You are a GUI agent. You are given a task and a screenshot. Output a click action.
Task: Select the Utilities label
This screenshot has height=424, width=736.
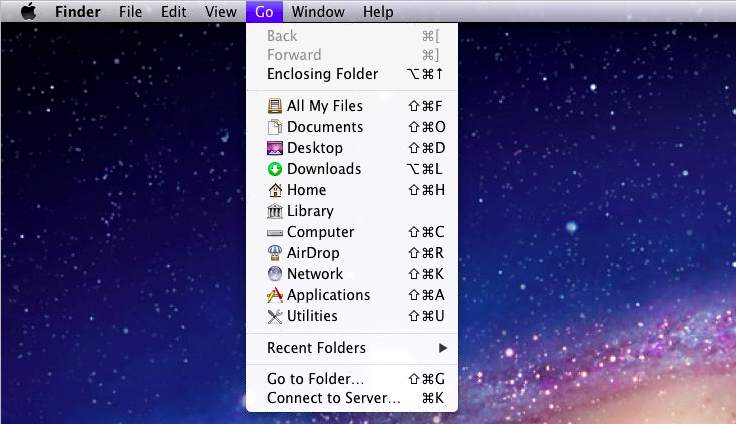tap(312, 316)
